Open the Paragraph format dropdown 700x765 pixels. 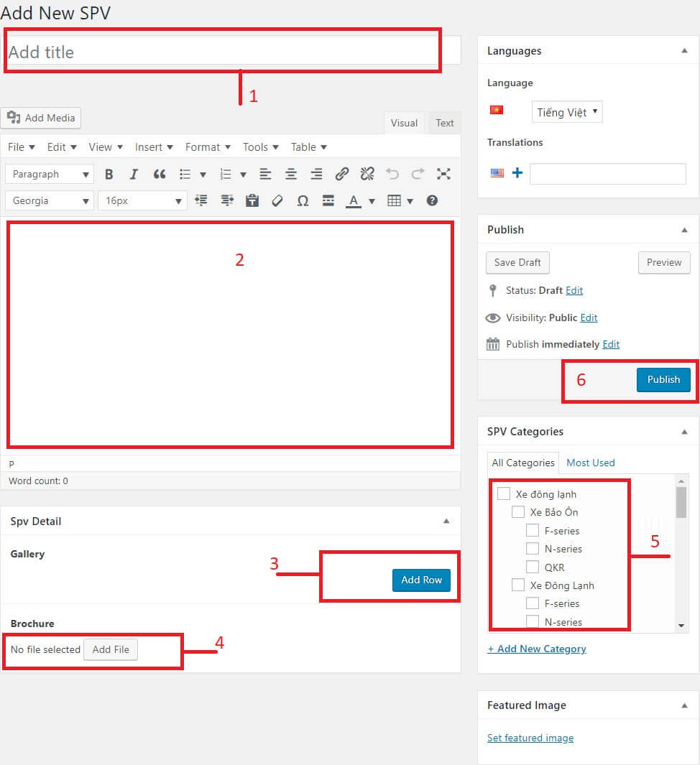tap(50, 175)
